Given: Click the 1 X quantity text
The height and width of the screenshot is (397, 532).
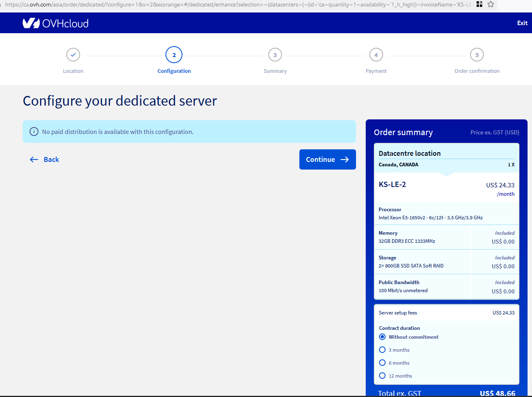Looking at the screenshot, I should click(x=511, y=165).
